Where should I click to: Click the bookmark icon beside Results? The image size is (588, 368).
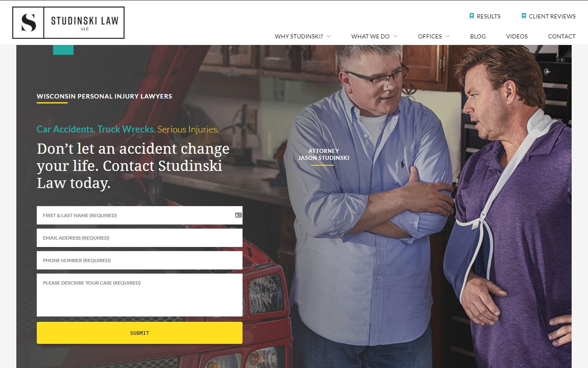pyautogui.click(x=472, y=16)
